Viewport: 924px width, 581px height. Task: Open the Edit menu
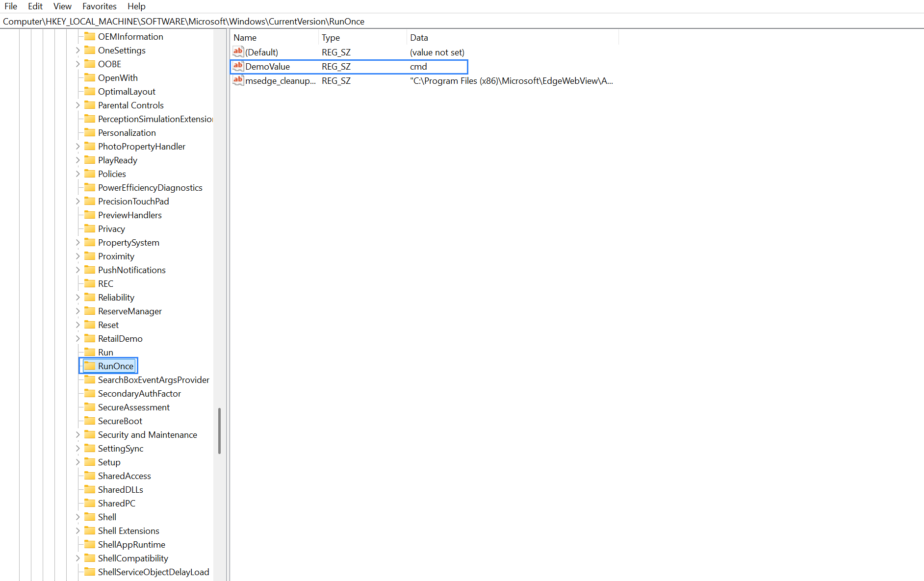pyautogui.click(x=35, y=6)
